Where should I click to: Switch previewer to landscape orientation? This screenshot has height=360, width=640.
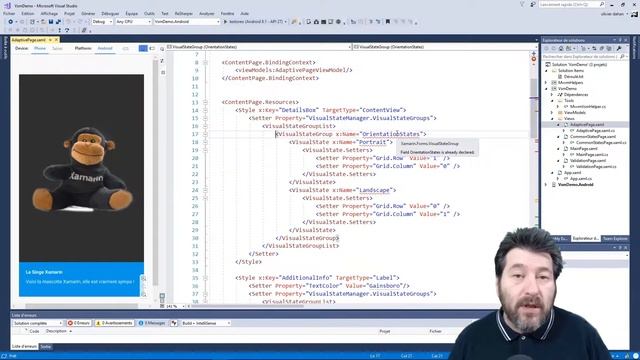(x=152, y=49)
